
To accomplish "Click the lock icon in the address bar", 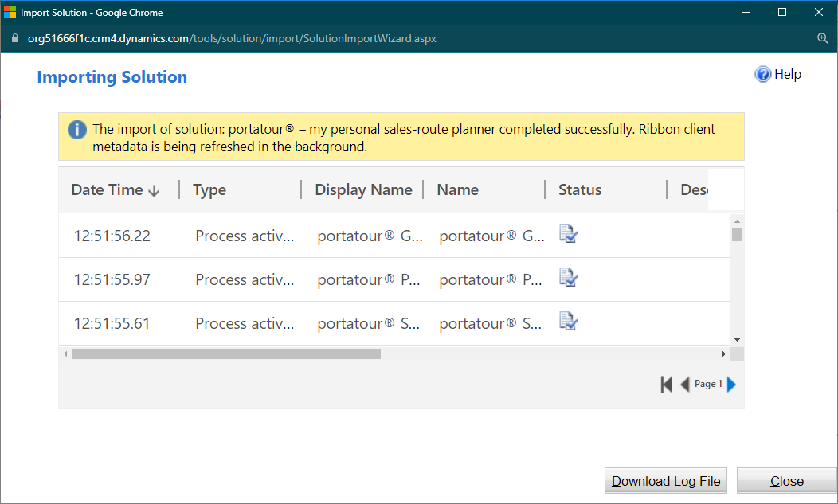I will click(15, 38).
